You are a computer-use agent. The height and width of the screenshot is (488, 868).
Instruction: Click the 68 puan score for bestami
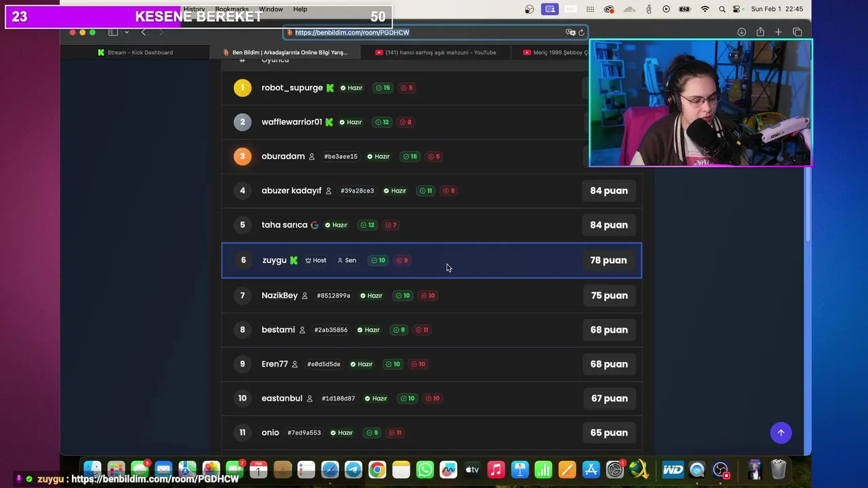point(609,330)
